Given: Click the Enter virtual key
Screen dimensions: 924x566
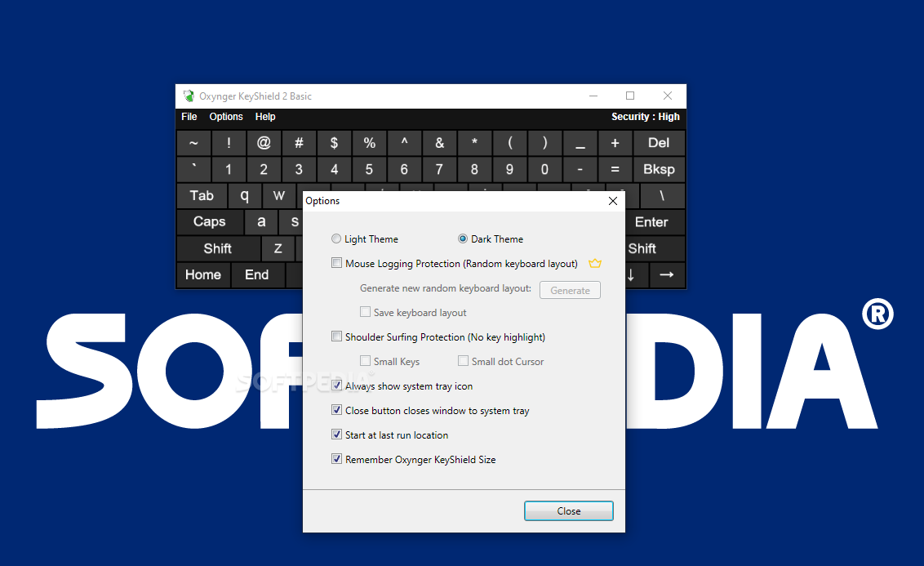Looking at the screenshot, I should coord(654,221).
